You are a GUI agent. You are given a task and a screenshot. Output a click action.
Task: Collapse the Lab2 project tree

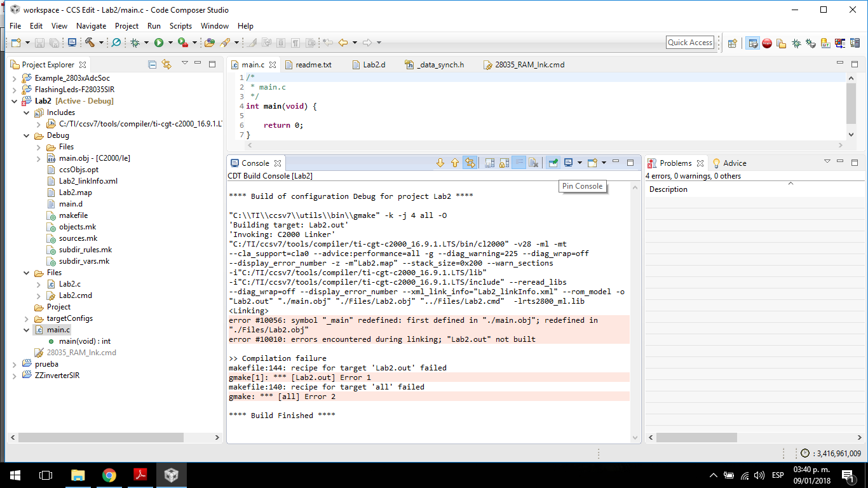coord(15,101)
